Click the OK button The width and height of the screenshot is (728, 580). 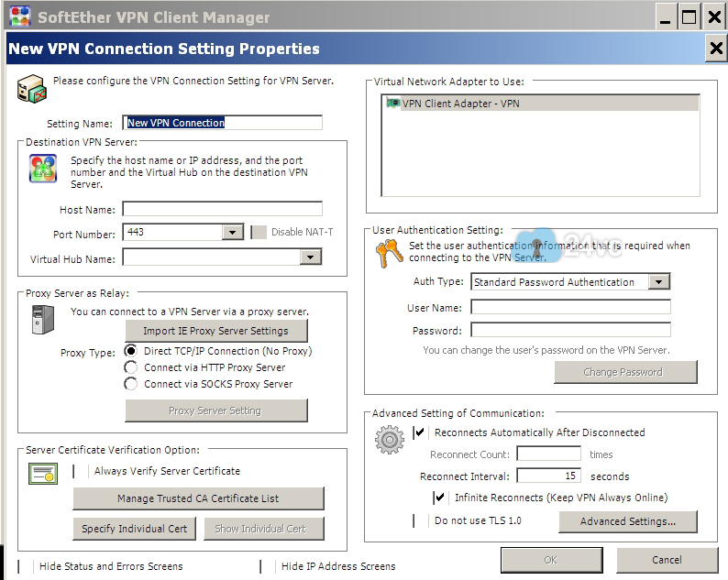click(552, 560)
